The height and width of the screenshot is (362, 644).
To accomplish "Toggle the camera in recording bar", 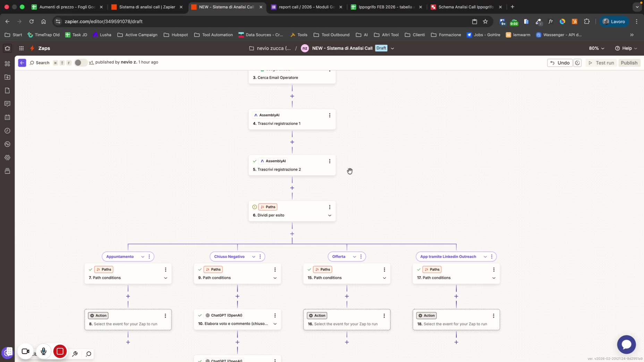I will click(25, 351).
